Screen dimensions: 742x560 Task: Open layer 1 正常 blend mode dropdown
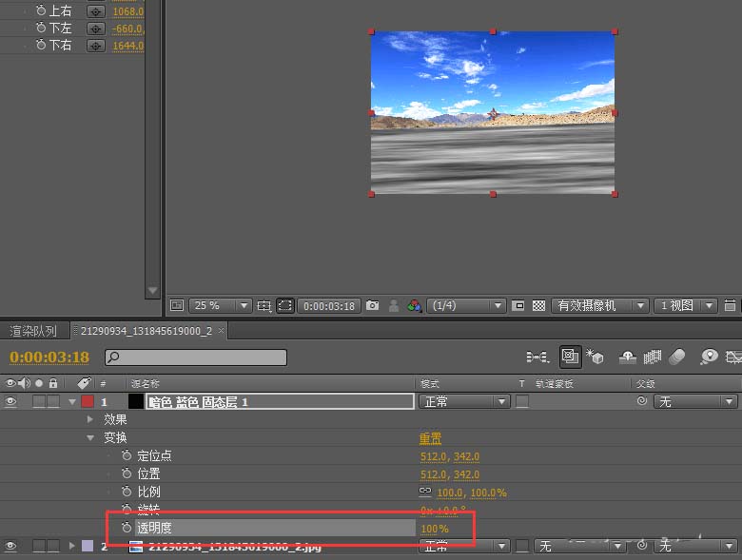(464, 401)
